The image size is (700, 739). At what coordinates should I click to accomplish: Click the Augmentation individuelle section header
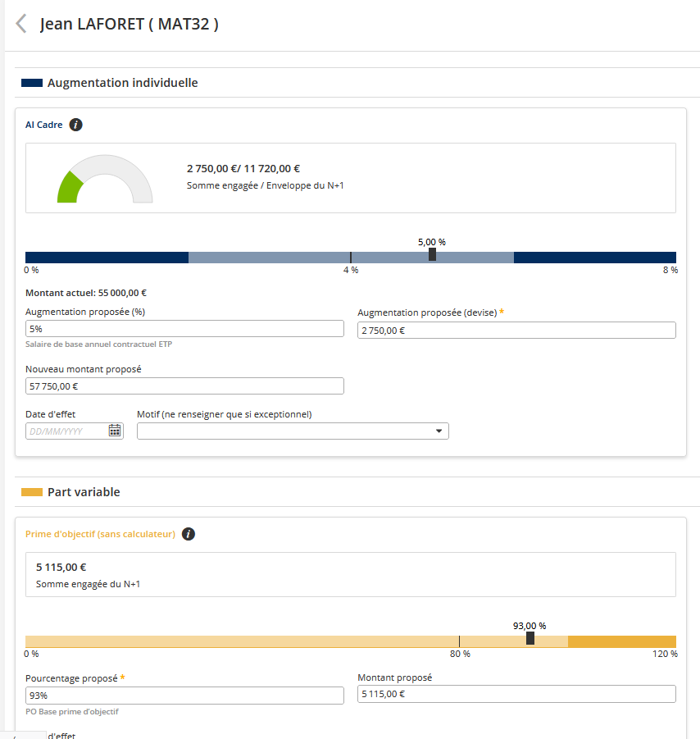122,83
